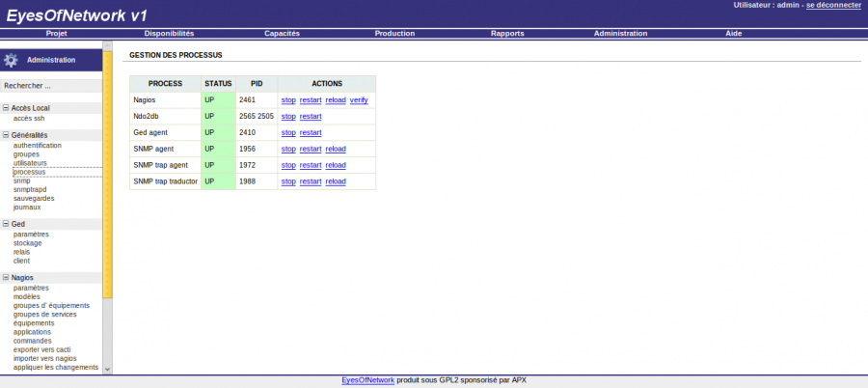Open stockage under Ged
Viewport: 868px width, 388px height.
pyautogui.click(x=28, y=243)
